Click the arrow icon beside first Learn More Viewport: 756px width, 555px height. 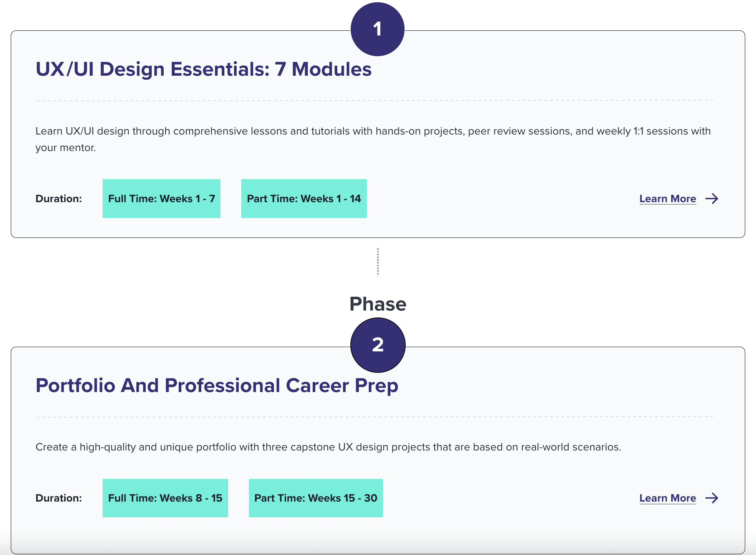tap(712, 199)
